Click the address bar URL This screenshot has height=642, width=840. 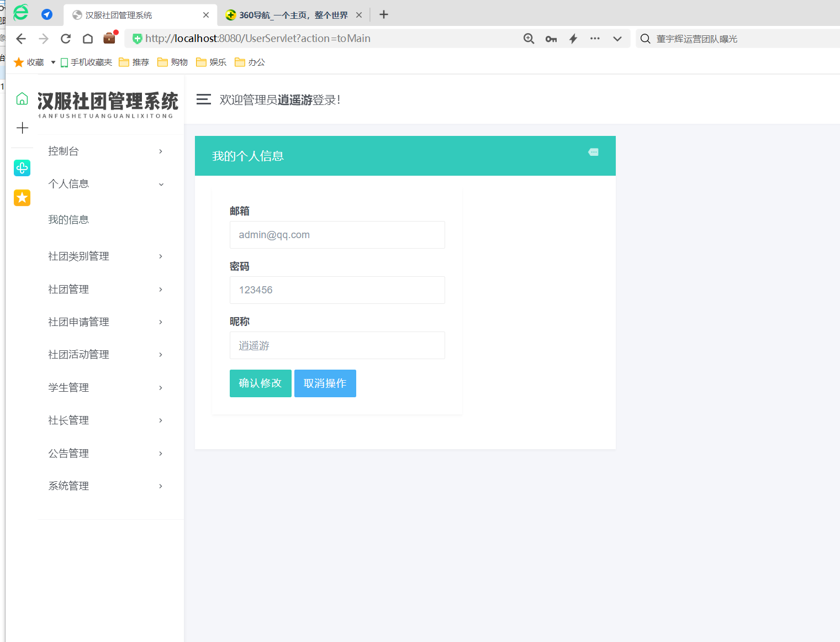[258, 39]
